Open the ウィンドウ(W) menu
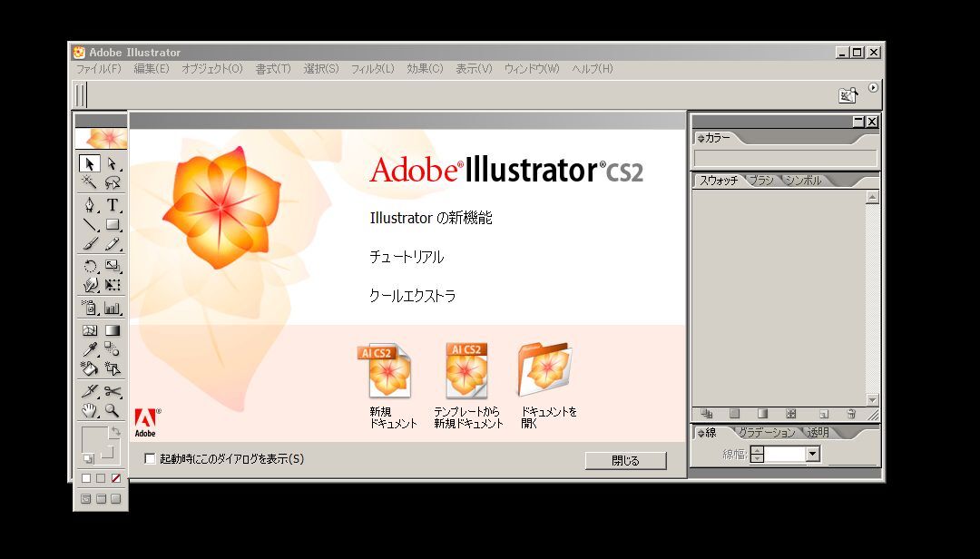This screenshot has width=980, height=559. click(x=532, y=69)
